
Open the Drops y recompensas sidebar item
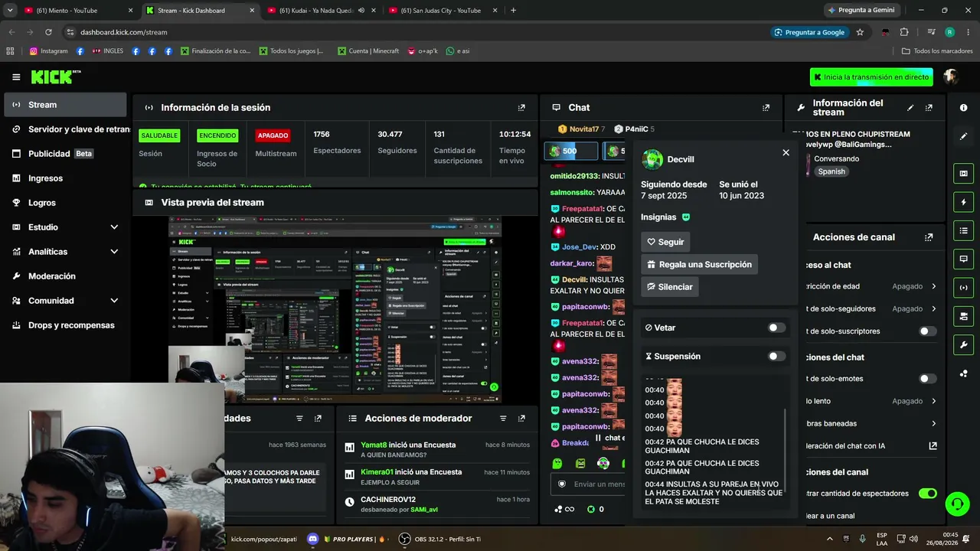click(65, 325)
